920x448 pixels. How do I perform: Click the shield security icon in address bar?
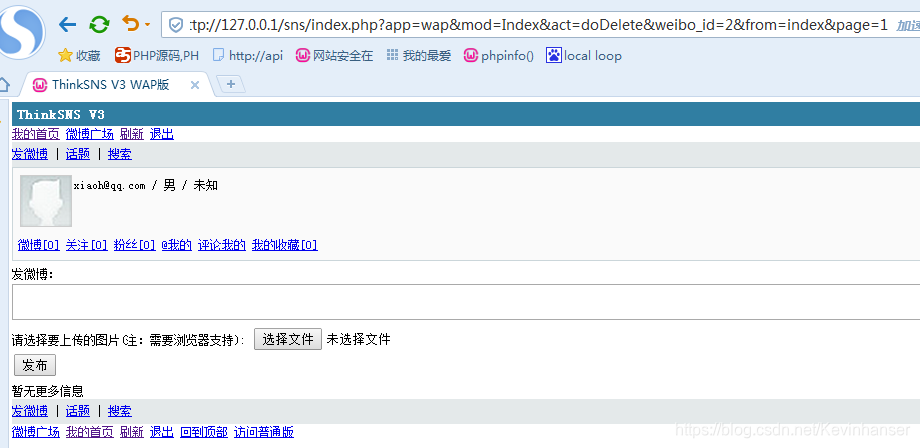[x=175, y=25]
